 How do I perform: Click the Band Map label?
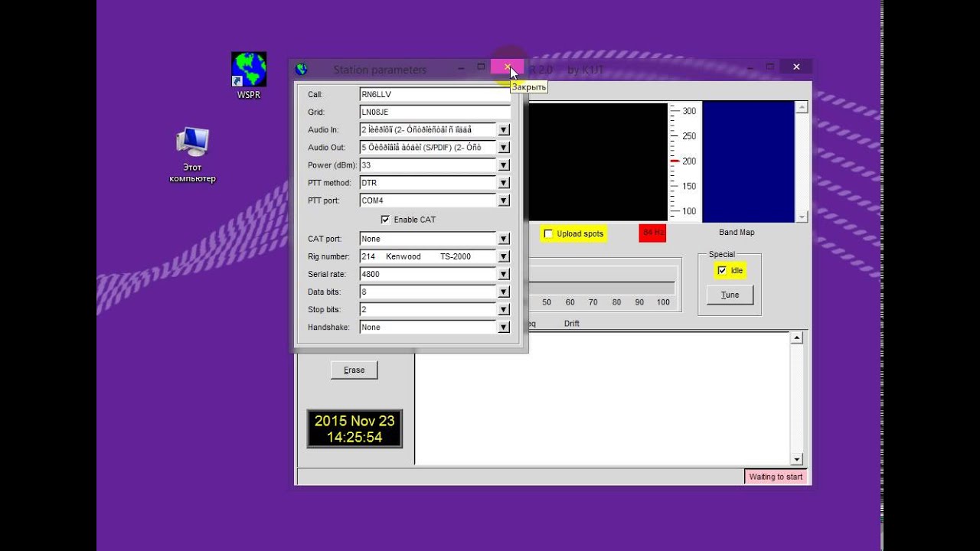tap(737, 232)
